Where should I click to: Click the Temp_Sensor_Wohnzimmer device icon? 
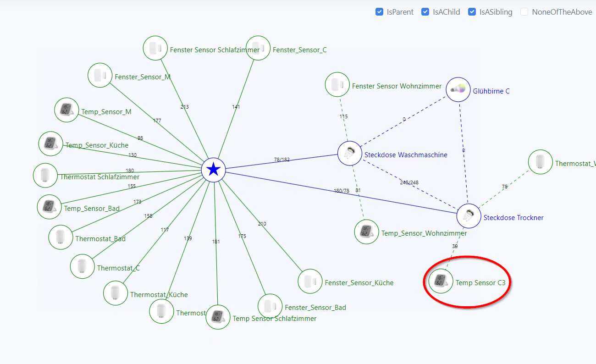coord(366,232)
